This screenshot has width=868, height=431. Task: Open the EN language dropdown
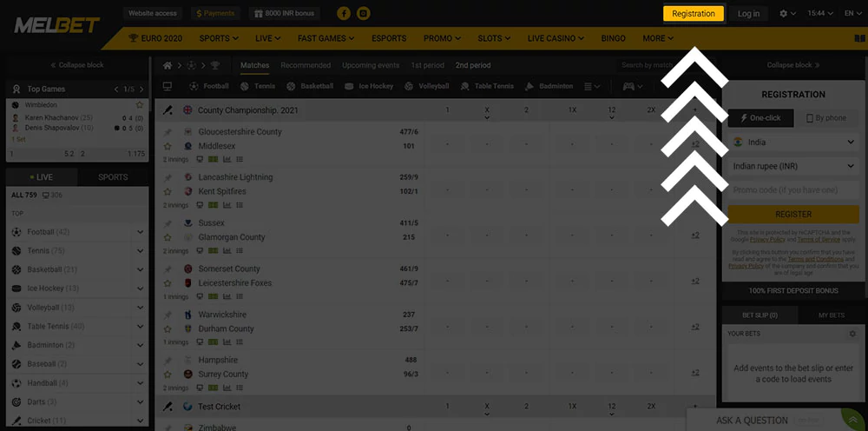point(852,13)
